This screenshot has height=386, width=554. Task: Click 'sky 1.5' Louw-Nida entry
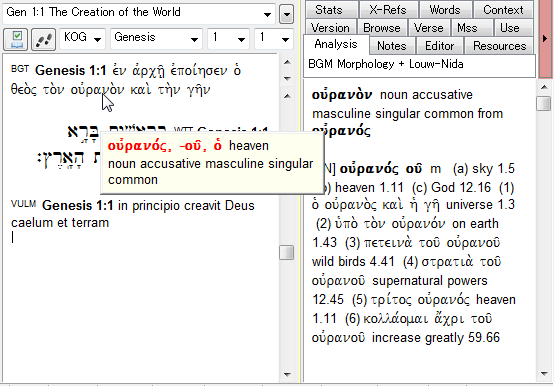(493, 169)
